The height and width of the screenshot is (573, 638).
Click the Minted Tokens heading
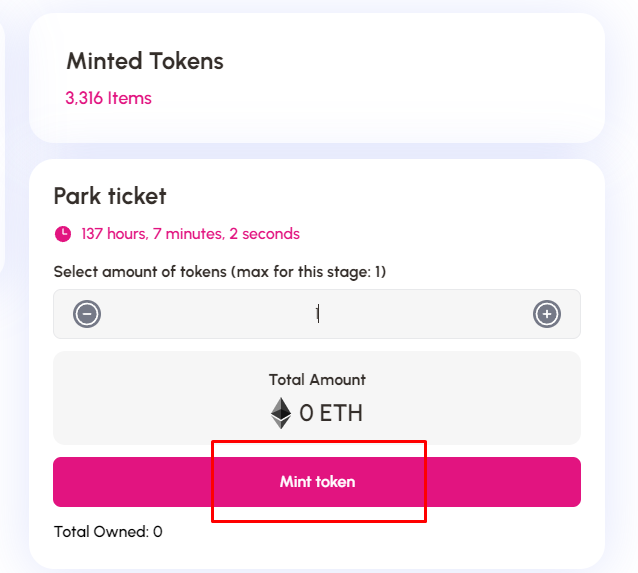click(145, 61)
